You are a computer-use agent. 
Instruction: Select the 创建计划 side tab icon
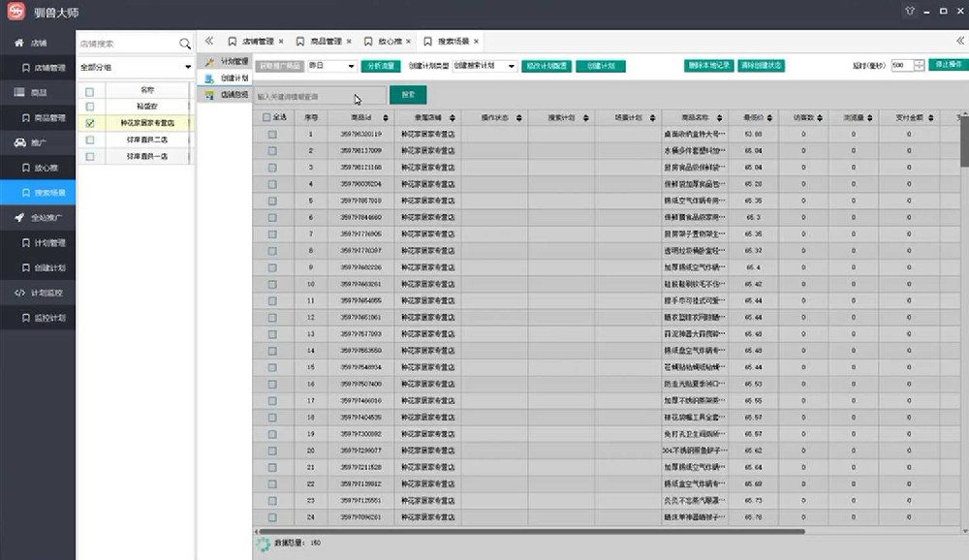209,78
